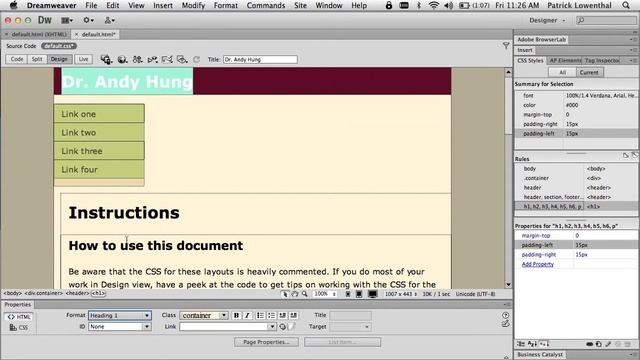Click the filter related files icon
Screen dimensions: 640x360
coord(506,46)
